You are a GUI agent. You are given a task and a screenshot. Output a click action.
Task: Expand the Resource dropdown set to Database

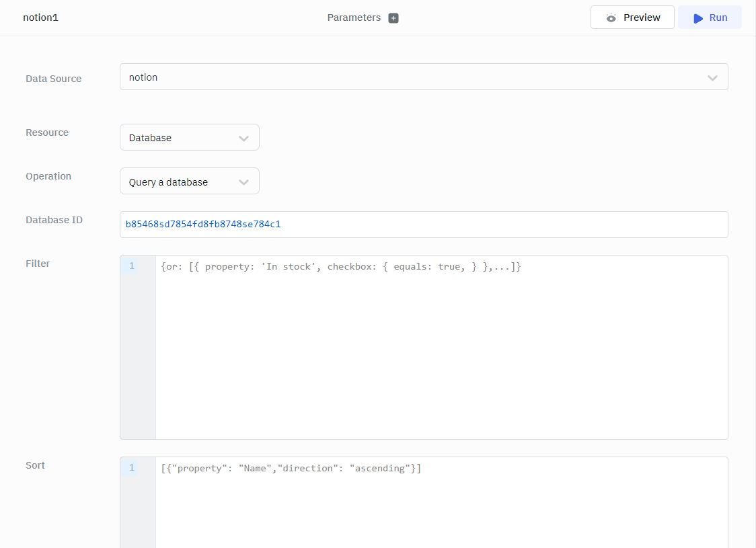pyautogui.click(x=189, y=138)
